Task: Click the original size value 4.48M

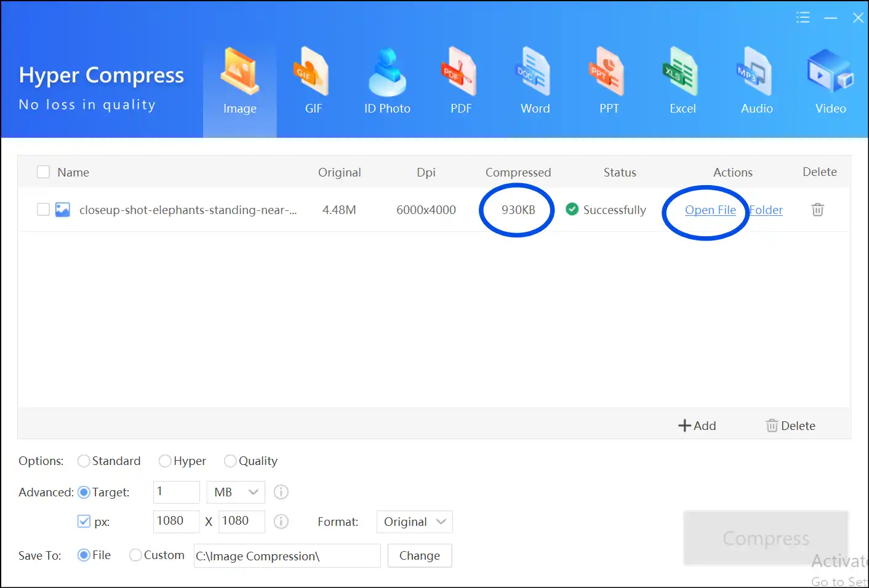Action: click(x=339, y=210)
